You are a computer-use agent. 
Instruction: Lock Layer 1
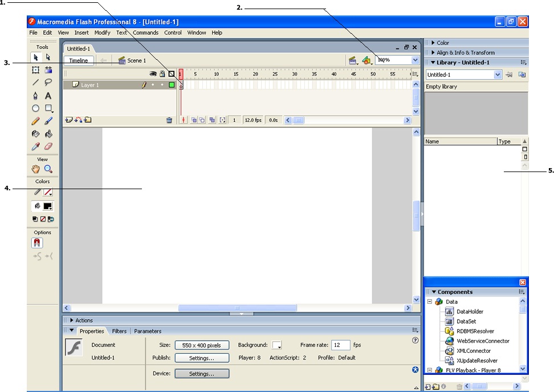(162, 84)
